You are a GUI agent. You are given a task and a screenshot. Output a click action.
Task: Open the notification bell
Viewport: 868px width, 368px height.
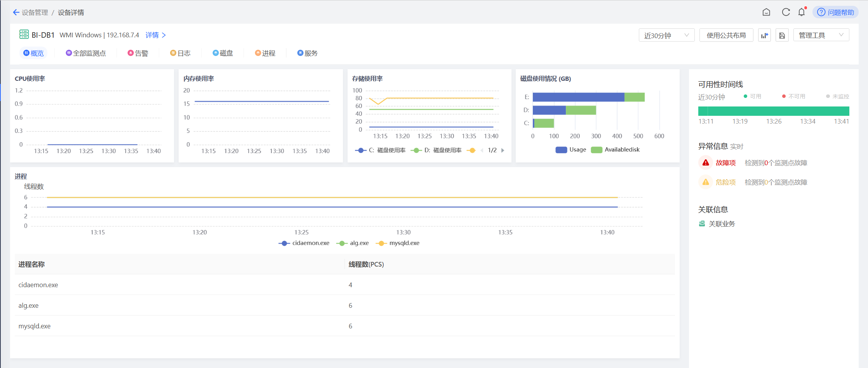[802, 12]
